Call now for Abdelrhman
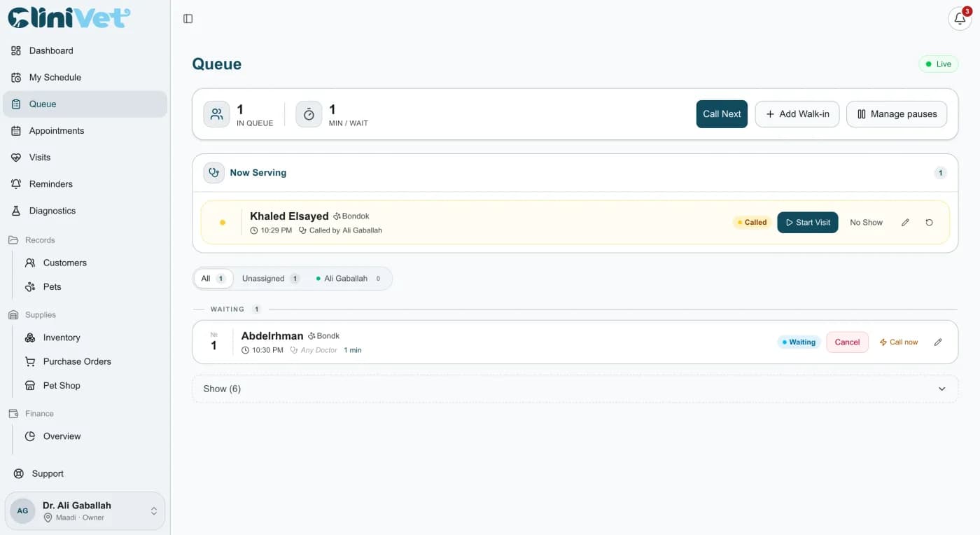The height and width of the screenshot is (535, 980). [899, 342]
